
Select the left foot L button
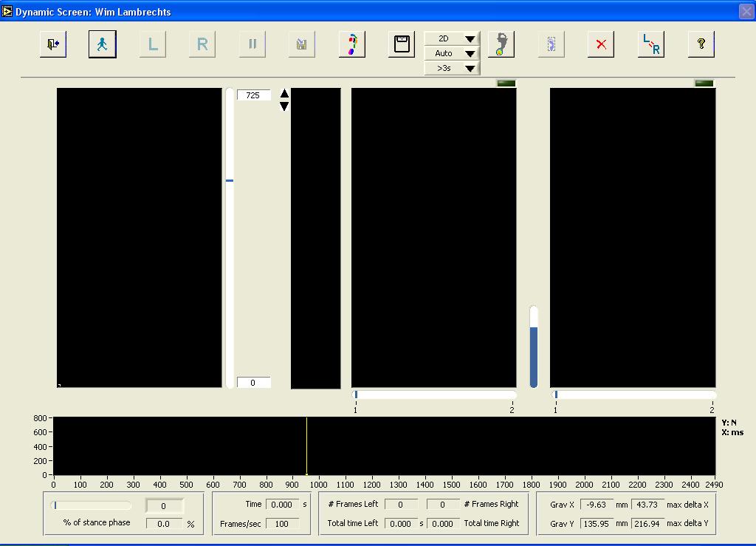(x=153, y=44)
